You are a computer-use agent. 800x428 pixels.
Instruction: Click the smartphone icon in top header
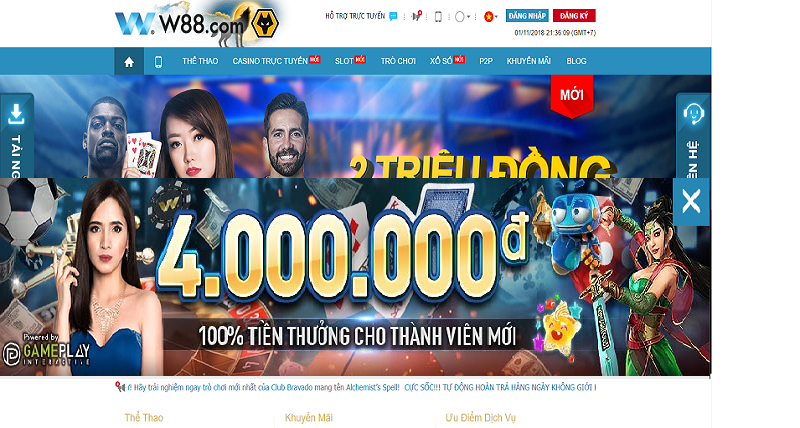coord(438,16)
